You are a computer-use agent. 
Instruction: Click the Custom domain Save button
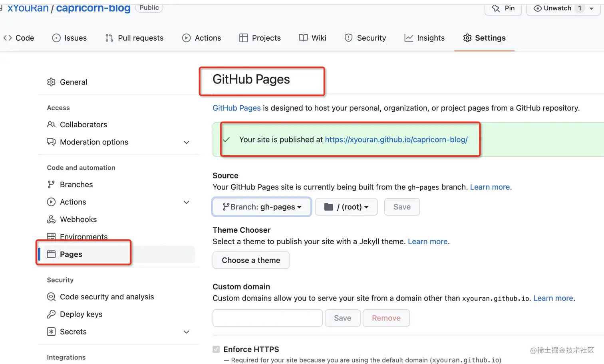click(x=343, y=318)
